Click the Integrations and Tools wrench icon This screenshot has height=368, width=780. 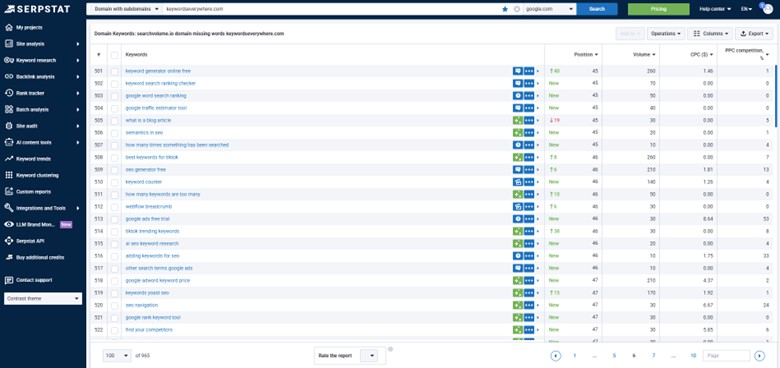pos(8,208)
